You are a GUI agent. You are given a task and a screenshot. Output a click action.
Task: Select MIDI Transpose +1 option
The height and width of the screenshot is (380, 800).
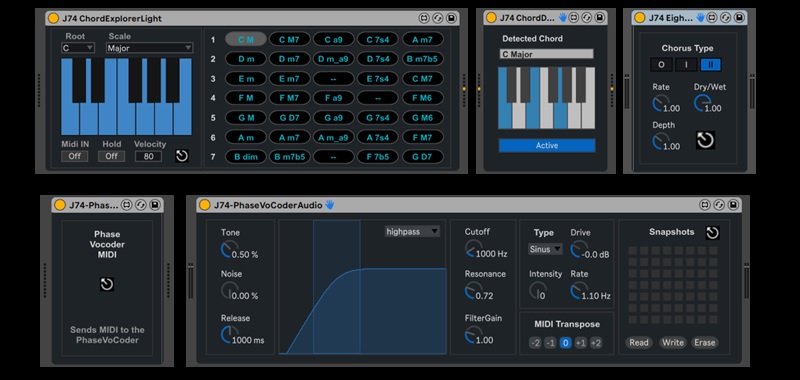(x=580, y=343)
